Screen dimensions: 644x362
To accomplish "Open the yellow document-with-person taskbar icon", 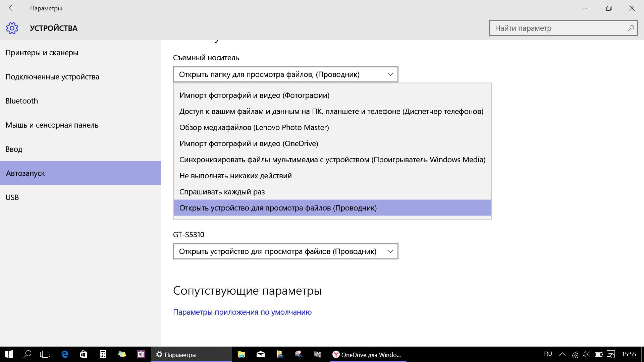I will (280, 354).
